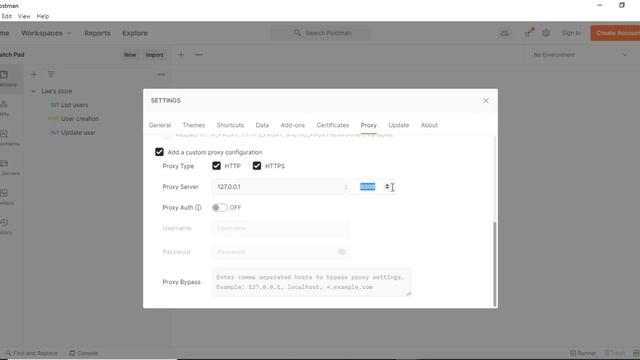This screenshot has width=640, height=360.
Task: Click the satellite capture requests icon
Action: (x=529, y=33)
